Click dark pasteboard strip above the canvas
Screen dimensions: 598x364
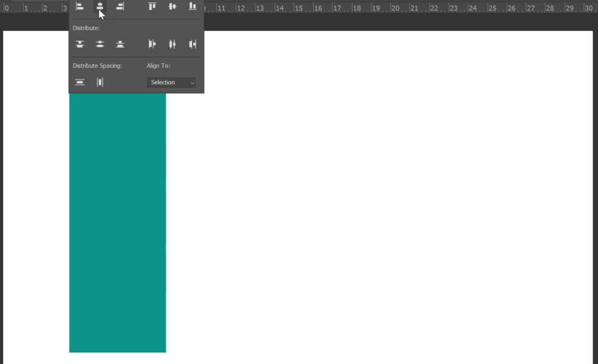click(x=389, y=23)
